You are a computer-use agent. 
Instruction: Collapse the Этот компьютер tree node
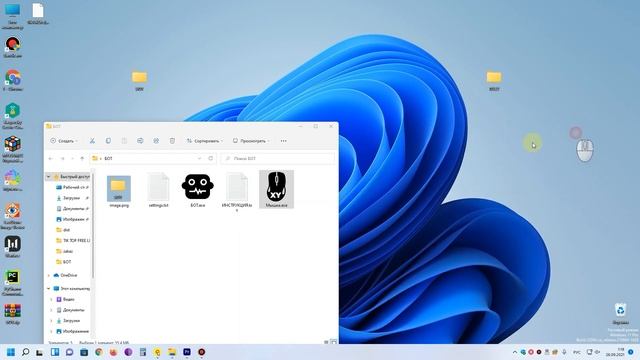(x=49, y=289)
